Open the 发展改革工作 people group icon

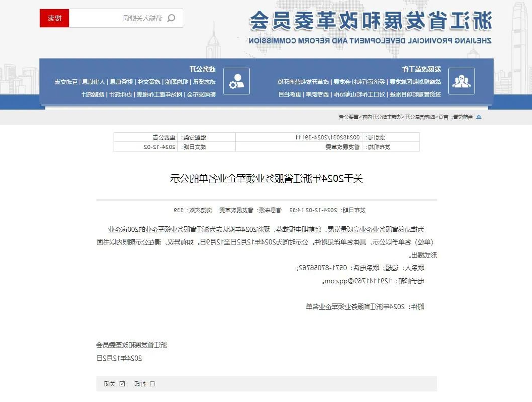tap(461, 81)
